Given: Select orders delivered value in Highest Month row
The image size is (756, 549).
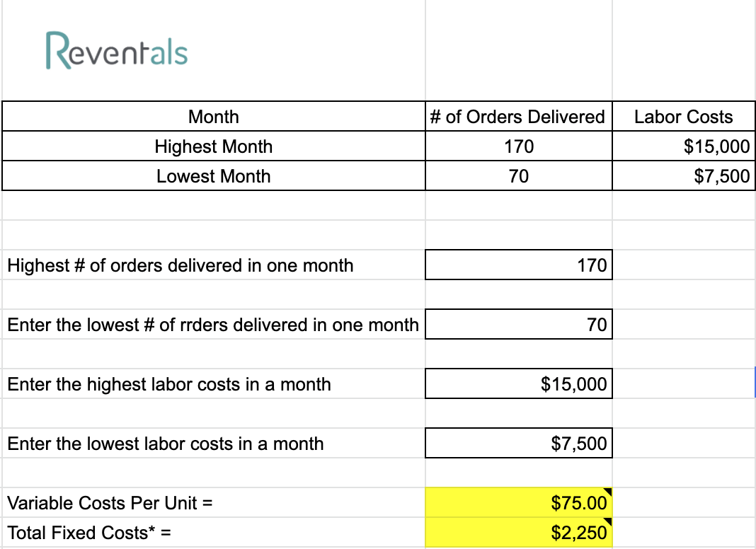Looking at the screenshot, I should [x=518, y=146].
